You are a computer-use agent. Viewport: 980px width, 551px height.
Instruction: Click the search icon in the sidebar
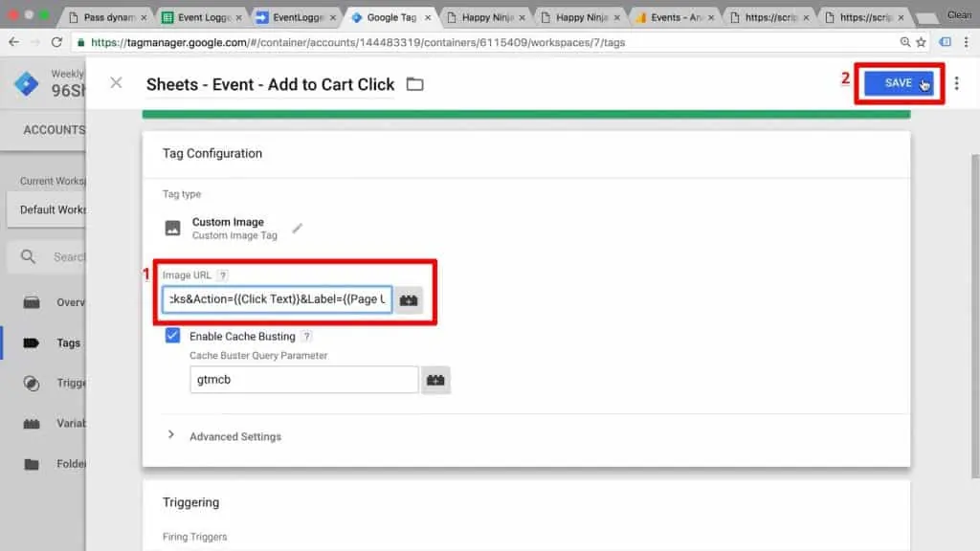(x=26, y=256)
